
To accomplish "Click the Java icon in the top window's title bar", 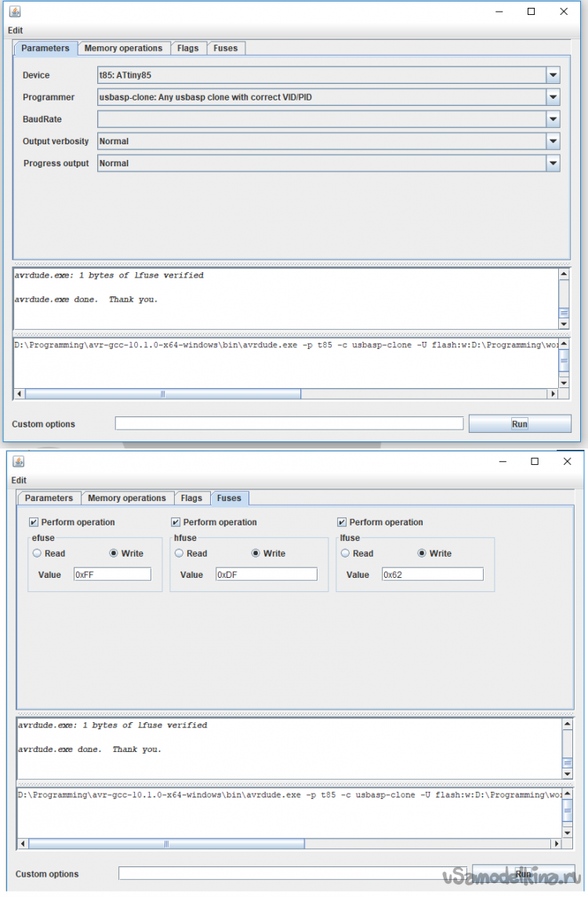I will tap(15, 12).
